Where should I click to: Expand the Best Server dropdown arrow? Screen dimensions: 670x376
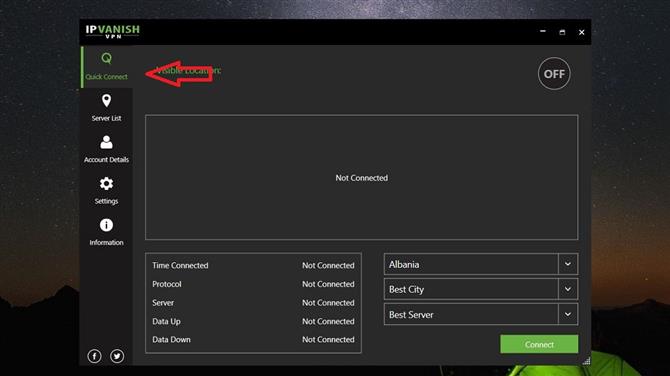coord(568,314)
